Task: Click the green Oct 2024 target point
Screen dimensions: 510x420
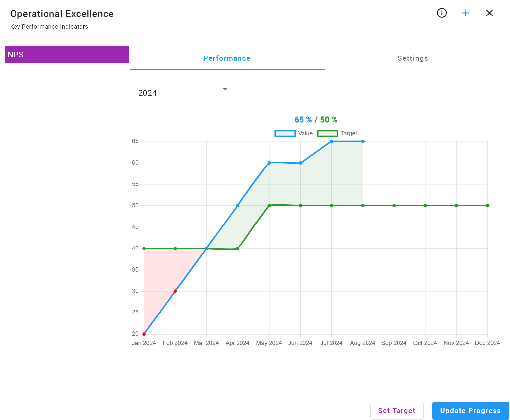Action: tap(425, 206)
